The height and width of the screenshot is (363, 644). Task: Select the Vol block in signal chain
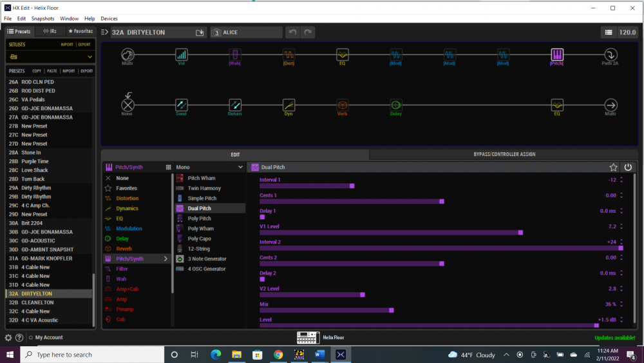point(182,55)
